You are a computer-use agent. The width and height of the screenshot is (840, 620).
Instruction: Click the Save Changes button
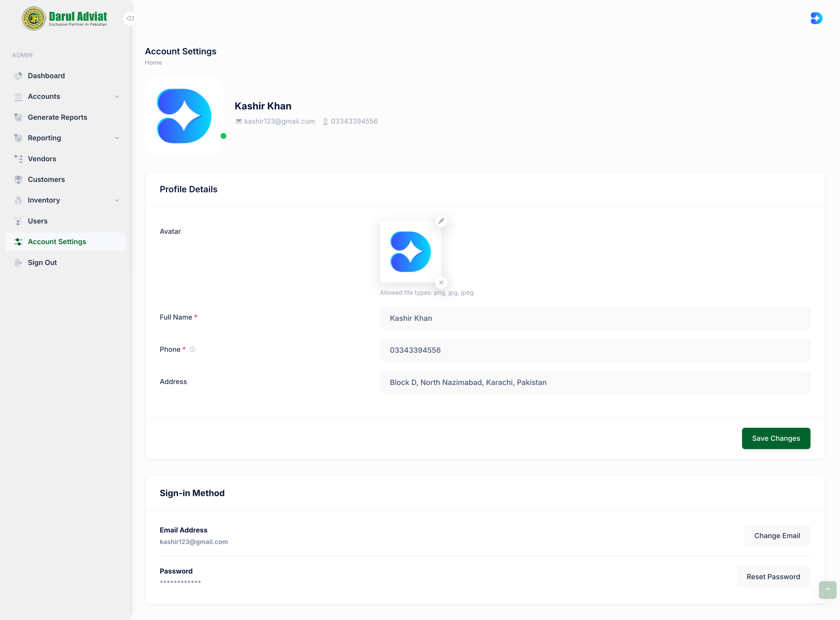(x=775, y=438)
